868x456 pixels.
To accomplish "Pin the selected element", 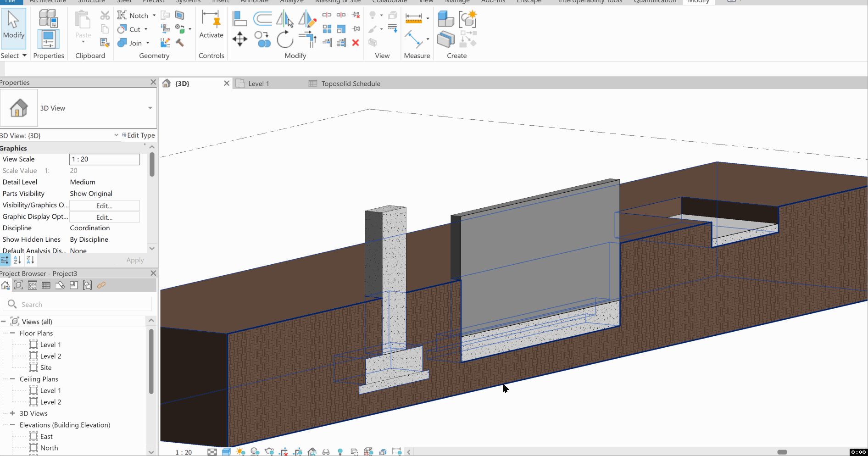I will pyautogui.click(x=356, y=28).
